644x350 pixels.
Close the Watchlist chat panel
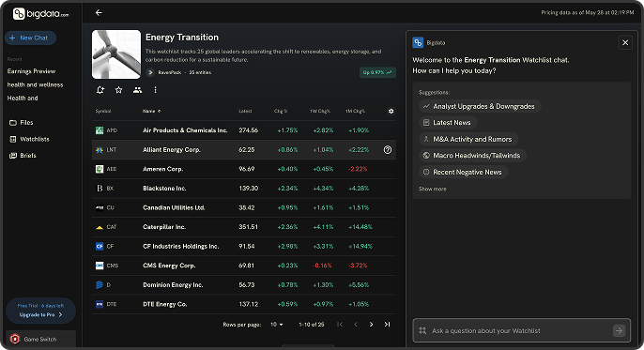625,42
